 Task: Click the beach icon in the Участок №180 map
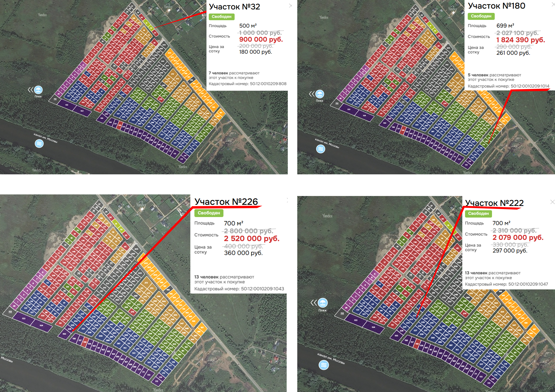coord(320,94)
